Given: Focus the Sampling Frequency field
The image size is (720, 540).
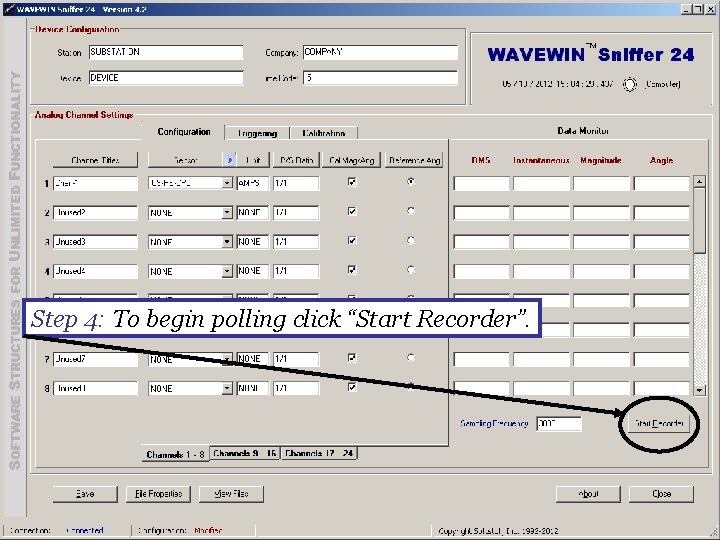Looking at the screenshot, I should click(x=559, y=423).
